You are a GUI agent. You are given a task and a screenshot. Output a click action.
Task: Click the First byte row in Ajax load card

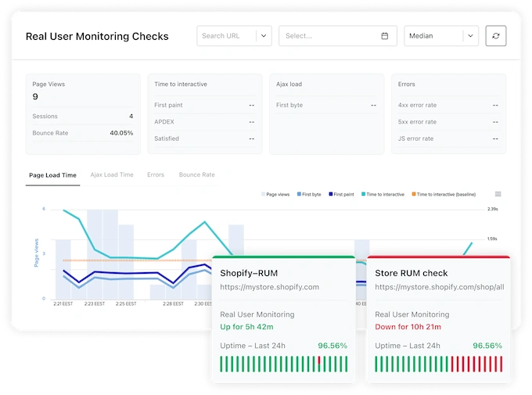pos(326,105)
